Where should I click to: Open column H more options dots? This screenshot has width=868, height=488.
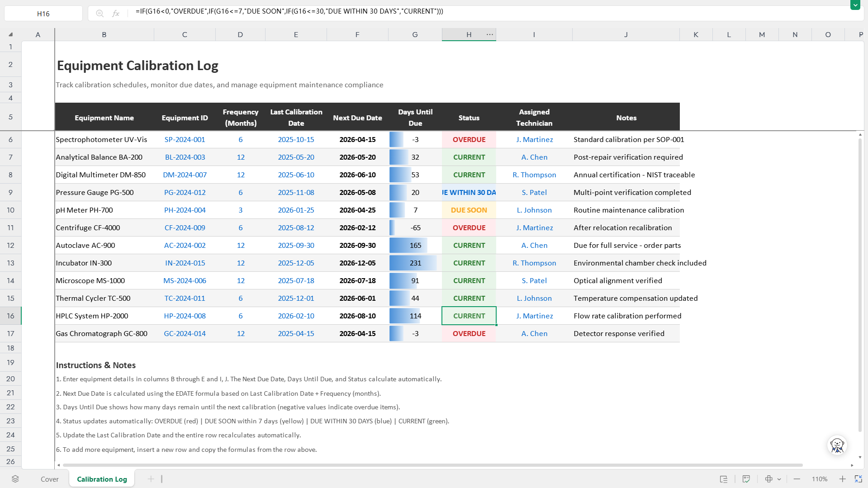[490, 34]
